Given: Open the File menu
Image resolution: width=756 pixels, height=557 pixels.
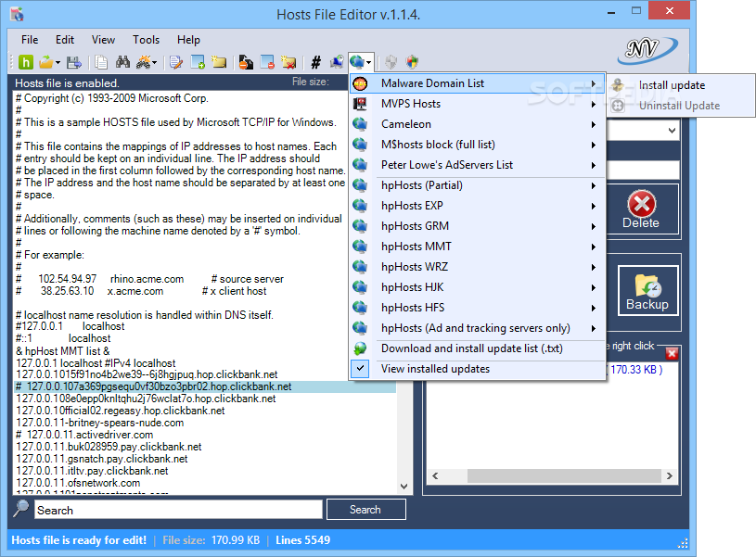Looking at the screenshot, I should (30, 40).
